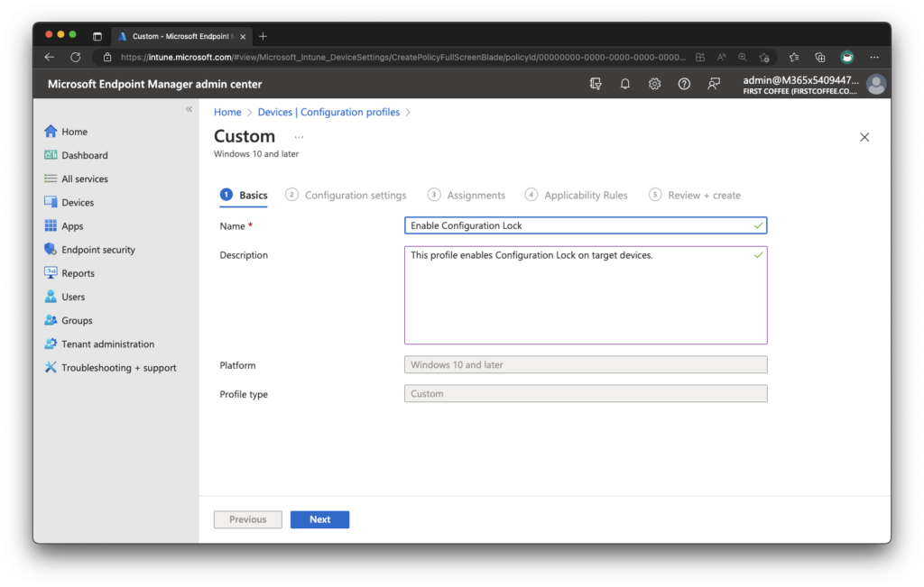
Task: Open the Applicability Rules tab
Action: [x=577, y=196]
